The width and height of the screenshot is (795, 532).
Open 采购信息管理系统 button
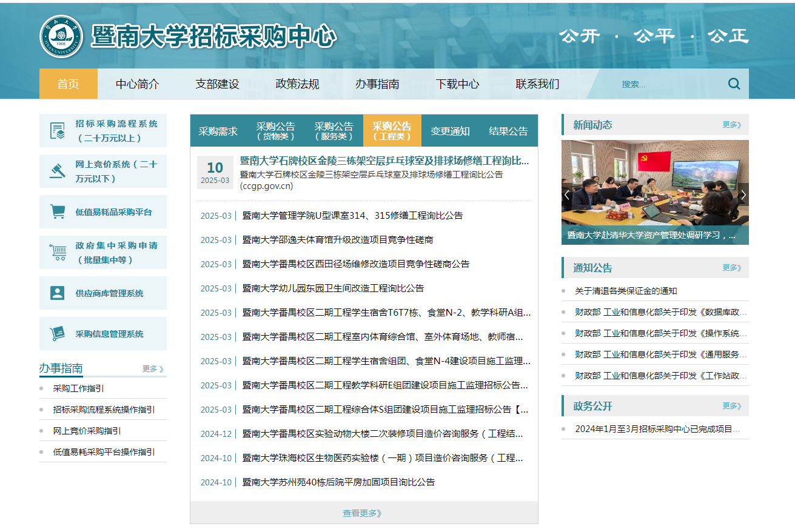103,334
